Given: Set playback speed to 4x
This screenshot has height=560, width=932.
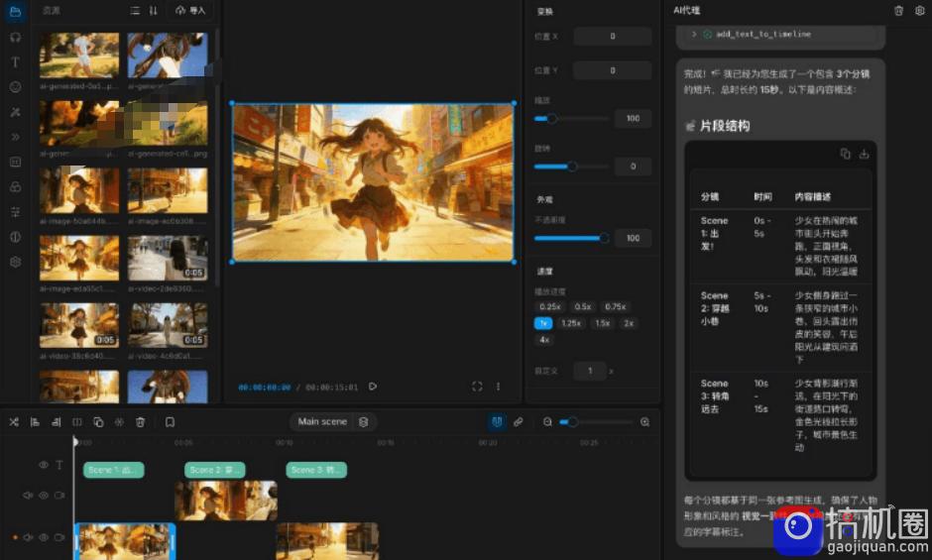Looking at the screenshot, I should coord(544,339).
